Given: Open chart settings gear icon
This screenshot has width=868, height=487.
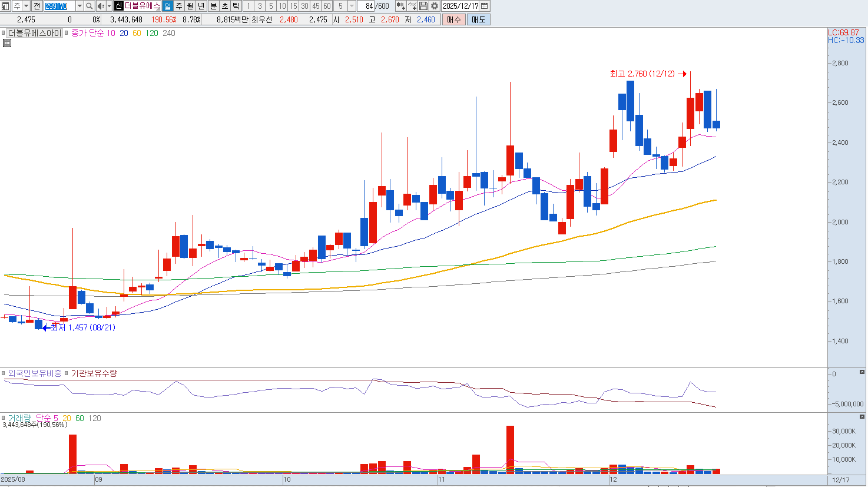Looking at the screenshot, I should (435, 6).
